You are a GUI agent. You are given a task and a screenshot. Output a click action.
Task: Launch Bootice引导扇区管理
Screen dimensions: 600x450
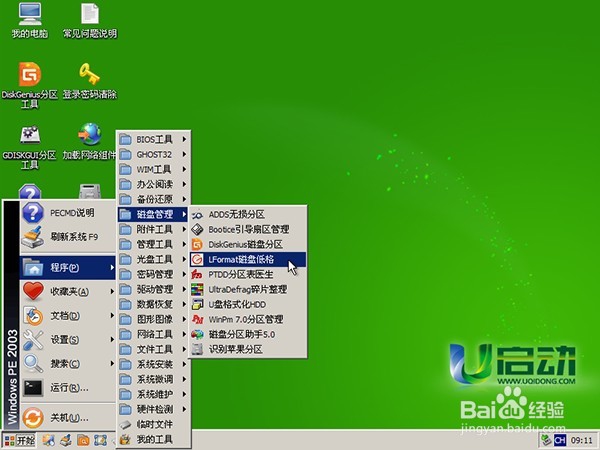tap(248, 229)
